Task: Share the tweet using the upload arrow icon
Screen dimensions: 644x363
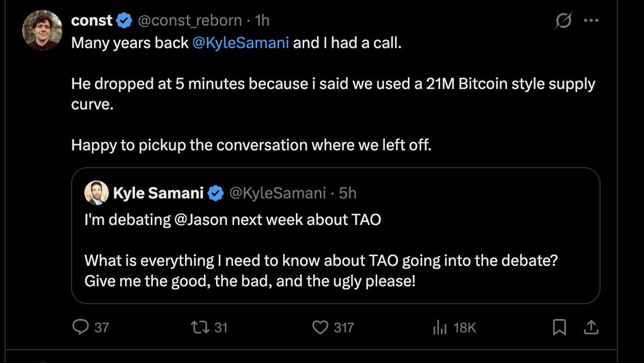Action: [x=590, y=327]
